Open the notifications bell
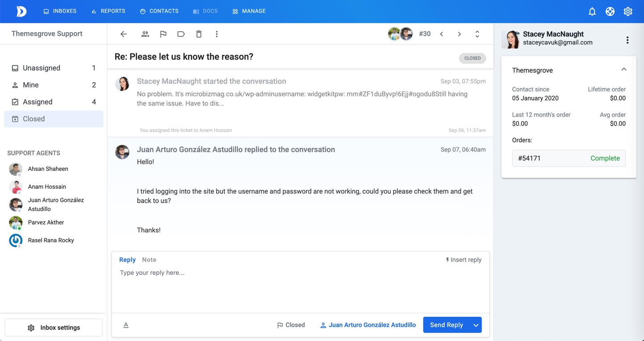 point(592,12)
